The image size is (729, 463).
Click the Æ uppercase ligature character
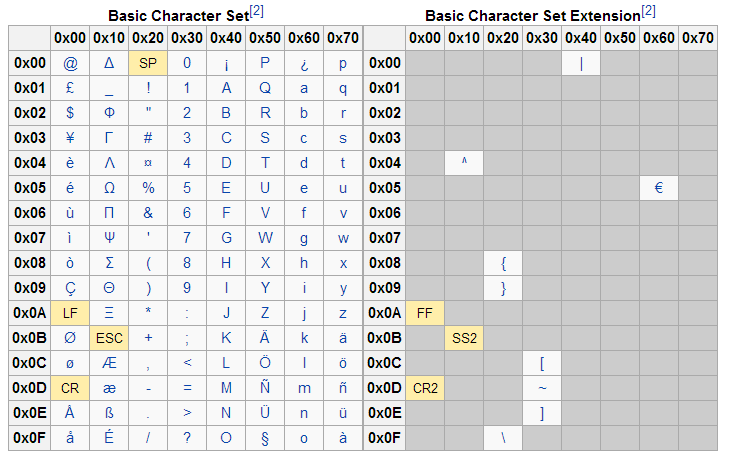pyautogui.click(x=109, y=363)
